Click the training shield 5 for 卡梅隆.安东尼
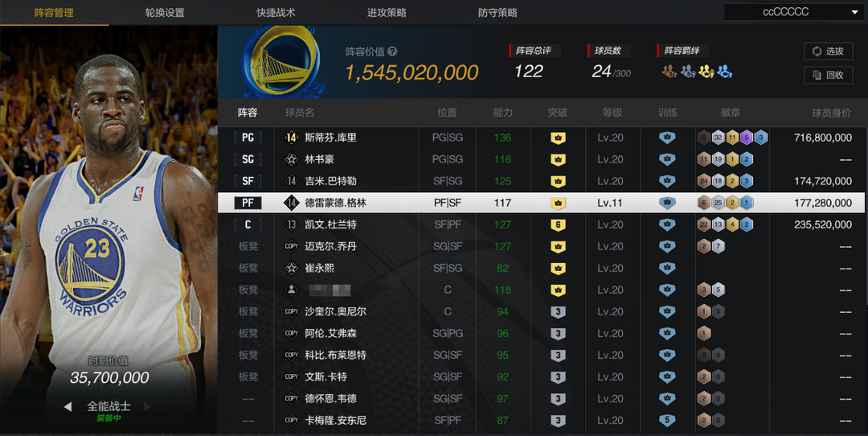Viewport: 868px width, 436px height. click(667, 421)
